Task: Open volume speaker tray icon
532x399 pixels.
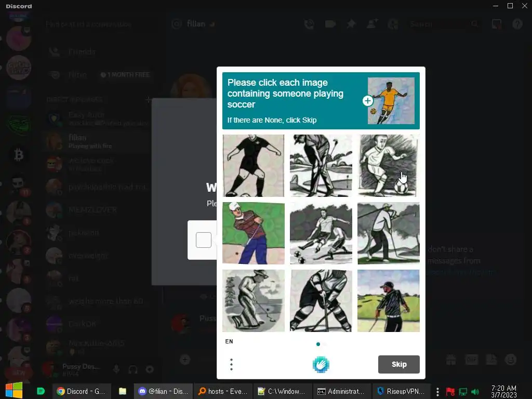Action: tap(475, 392)
